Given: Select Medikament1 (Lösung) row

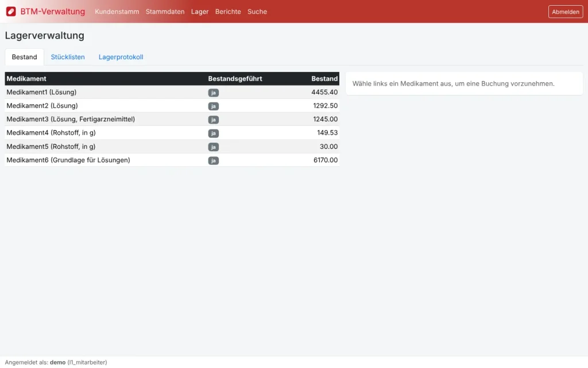Looking at the screenshot, I should [x=172, y=92].
